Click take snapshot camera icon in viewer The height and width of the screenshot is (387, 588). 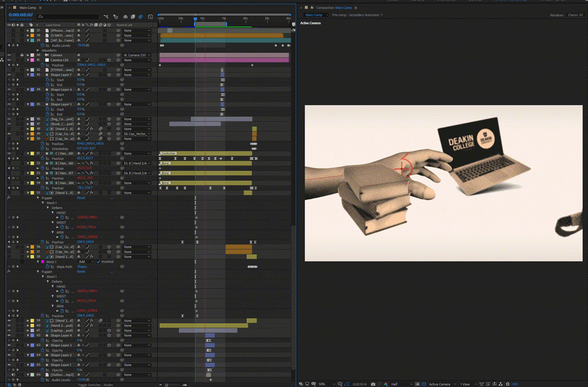pyautogui.click(x=373, y=384)
